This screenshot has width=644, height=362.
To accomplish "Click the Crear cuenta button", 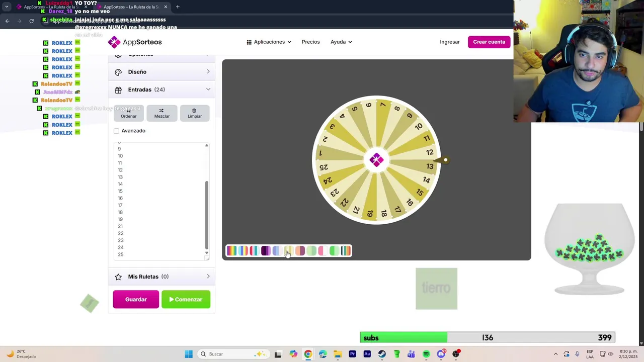I will [x=489, y=42].
